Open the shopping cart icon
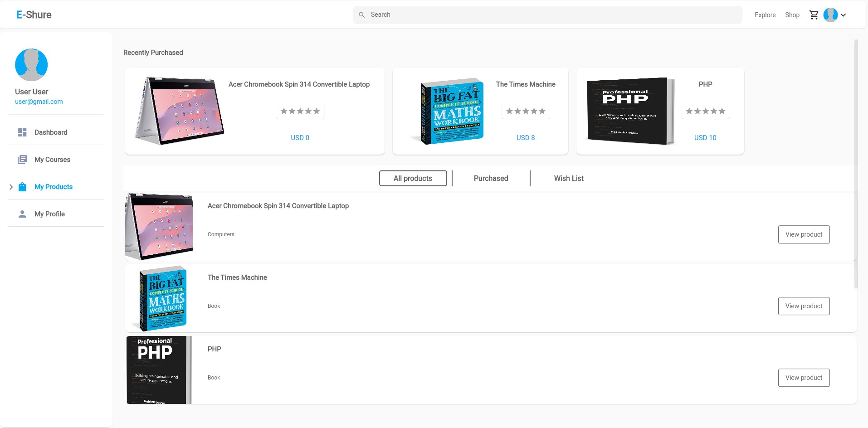 tap(814, 15)
